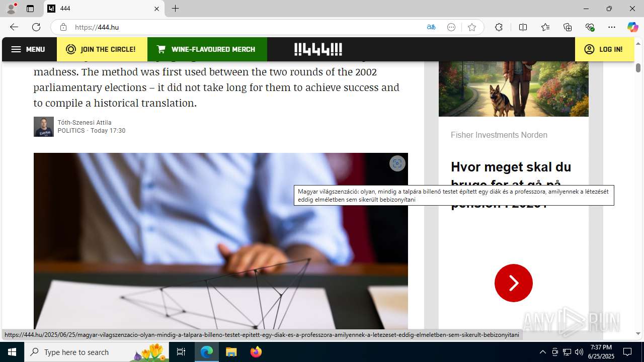Viewport: 644px width, 362px height.
Task: Close the 444 tab
Action: tap(156, 9)
